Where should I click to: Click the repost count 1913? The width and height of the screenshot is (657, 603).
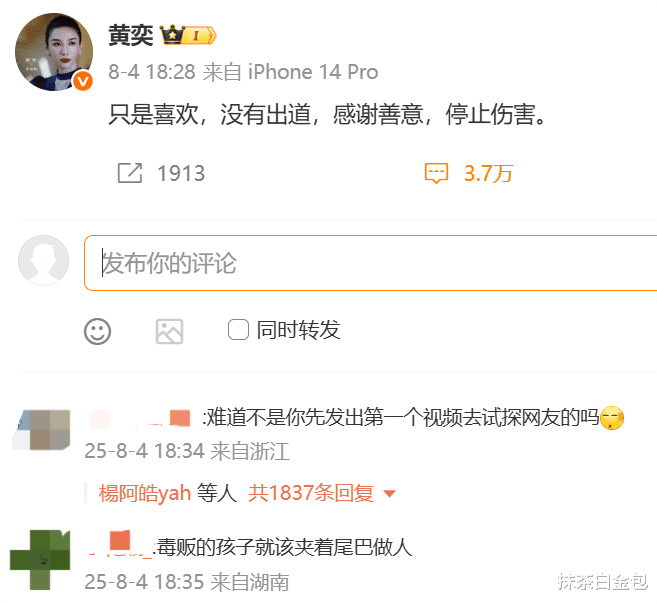point(181,173)
